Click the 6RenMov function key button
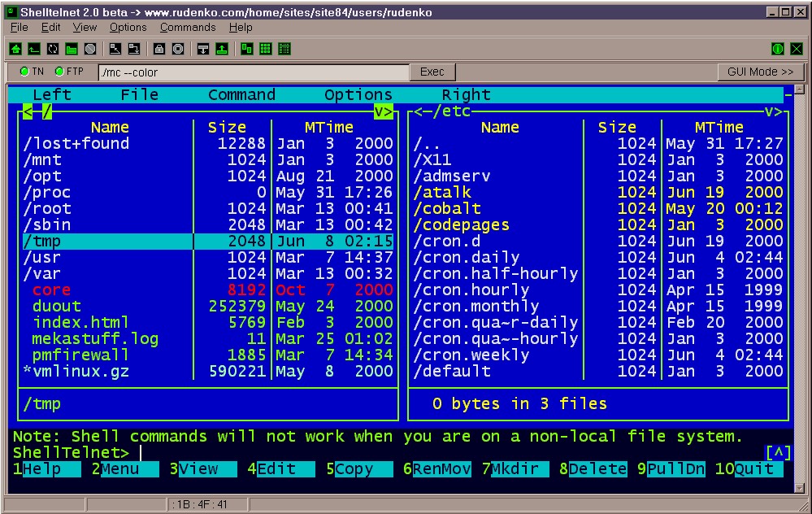Screen dimensions: 812x514 click(437, 469)
